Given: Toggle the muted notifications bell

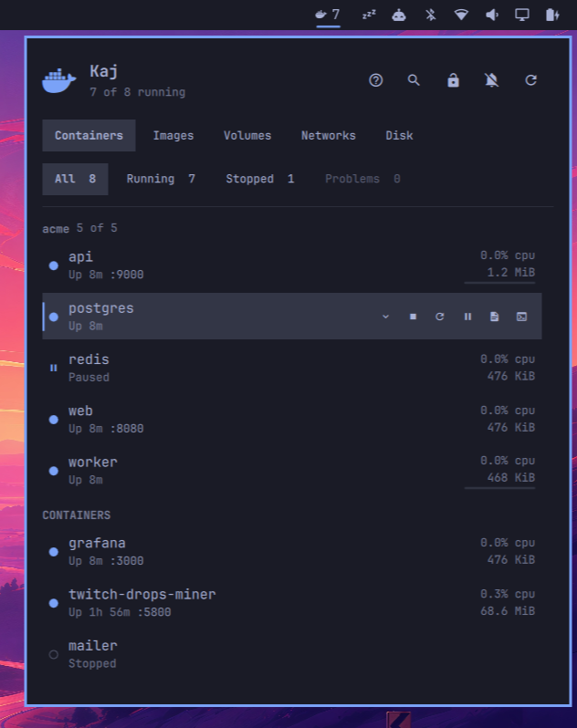Looking at the screenshot, I should click(x=491, y=80).
